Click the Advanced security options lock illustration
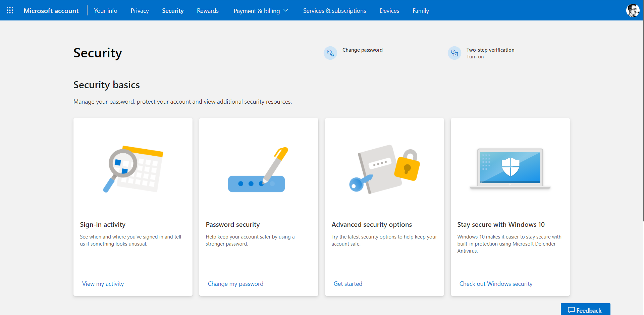The image size is (644, 315). pos(384,169)
